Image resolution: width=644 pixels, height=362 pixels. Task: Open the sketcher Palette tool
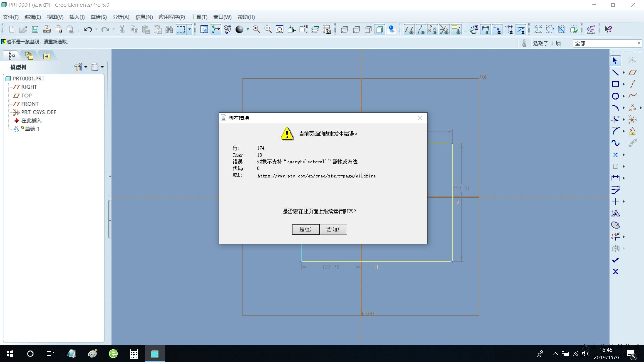(615, 225)
